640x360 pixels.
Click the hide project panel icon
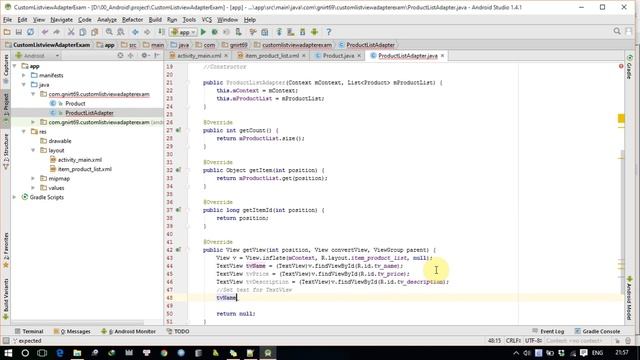(x=157, y=56)
